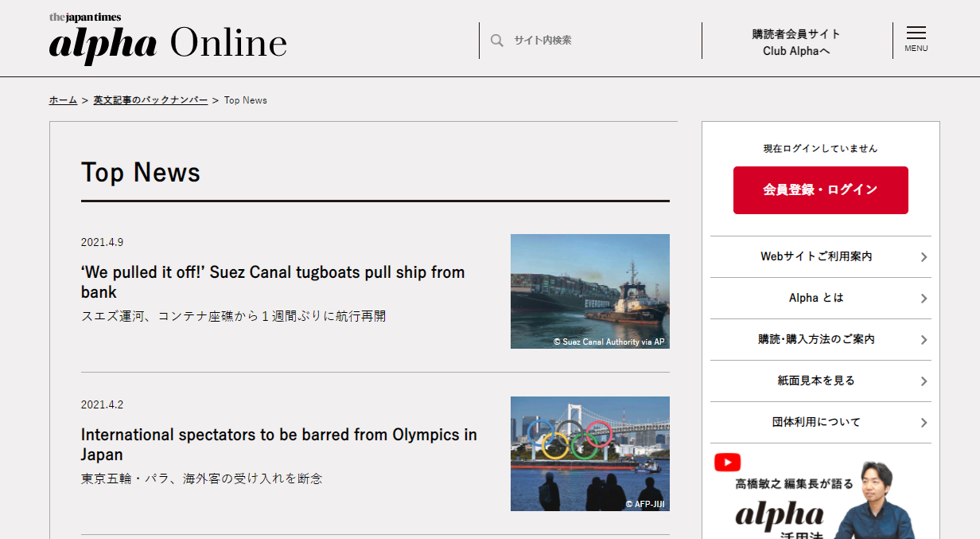Click the 2021.4.9 article date
Image resolution: width=980 pixels, height=539 pixels.
[102, 242]
